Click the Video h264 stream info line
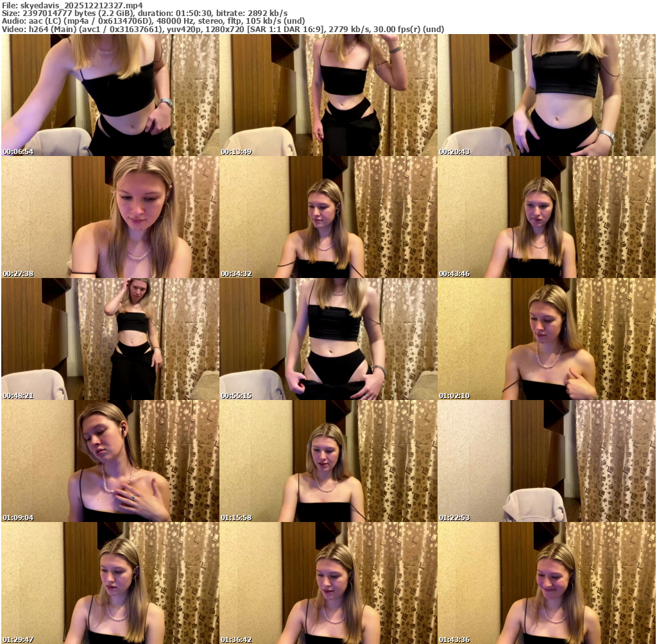This screenshot has width=657, height=644. coord(223,29)
